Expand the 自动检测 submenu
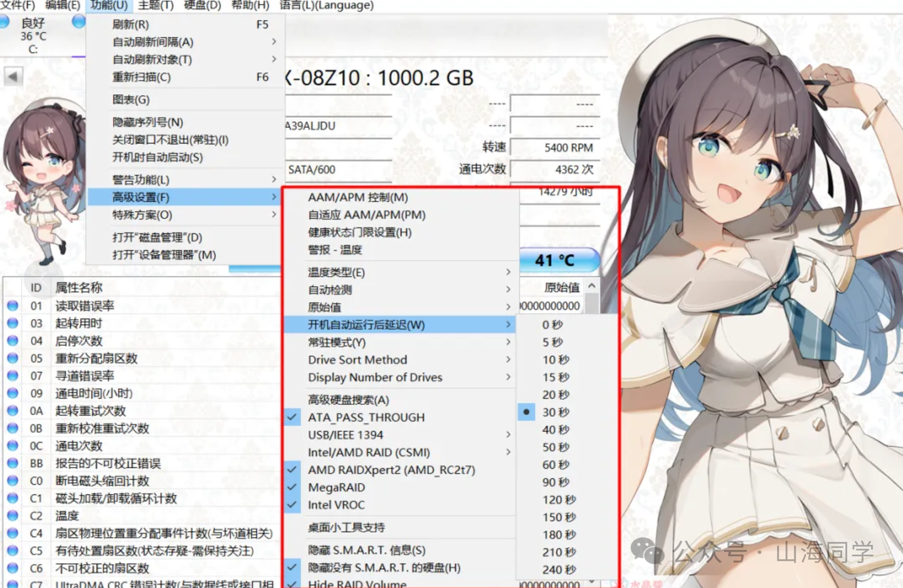 [399, 290]
